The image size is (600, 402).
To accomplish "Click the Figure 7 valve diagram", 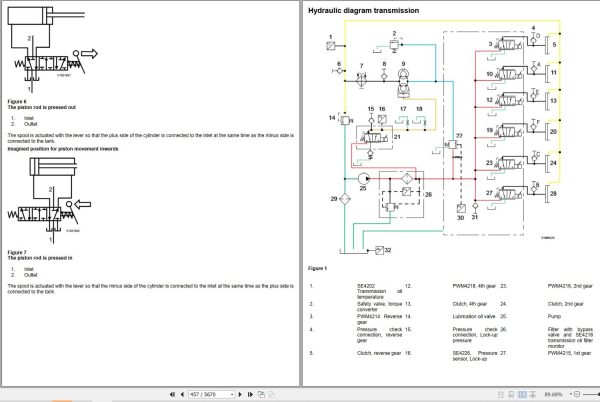I will pos(49,200).
